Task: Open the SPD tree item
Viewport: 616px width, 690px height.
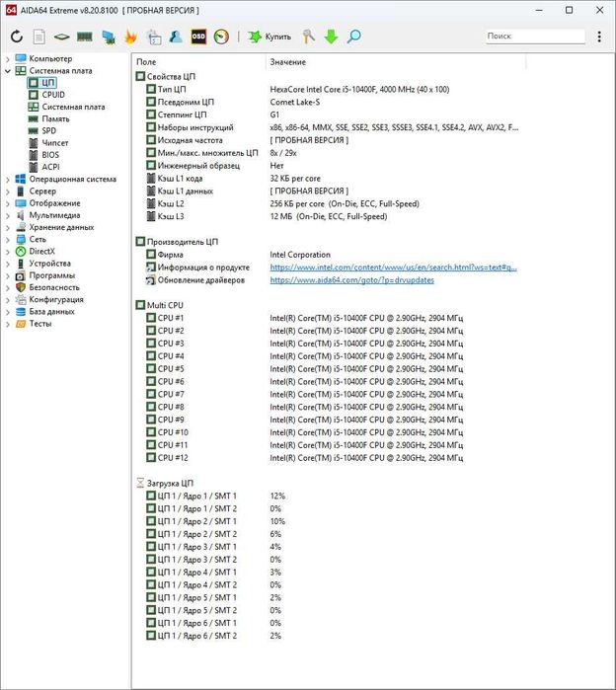Action: [x=42, y=130]
